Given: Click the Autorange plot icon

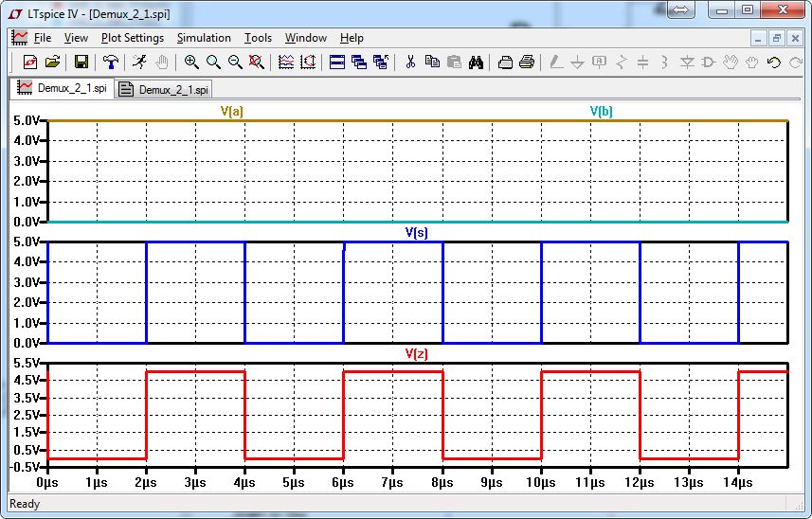Looking at the screenshot, I should (308, 63).
